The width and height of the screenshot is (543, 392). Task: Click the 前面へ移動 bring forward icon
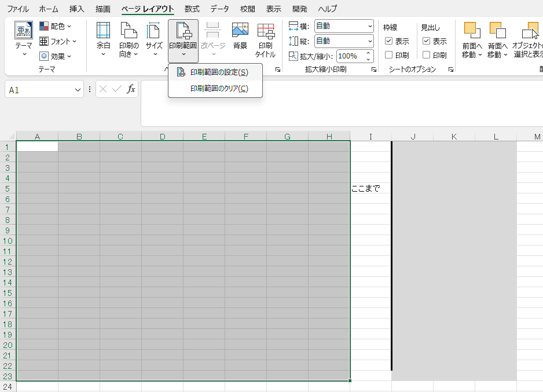472,31
